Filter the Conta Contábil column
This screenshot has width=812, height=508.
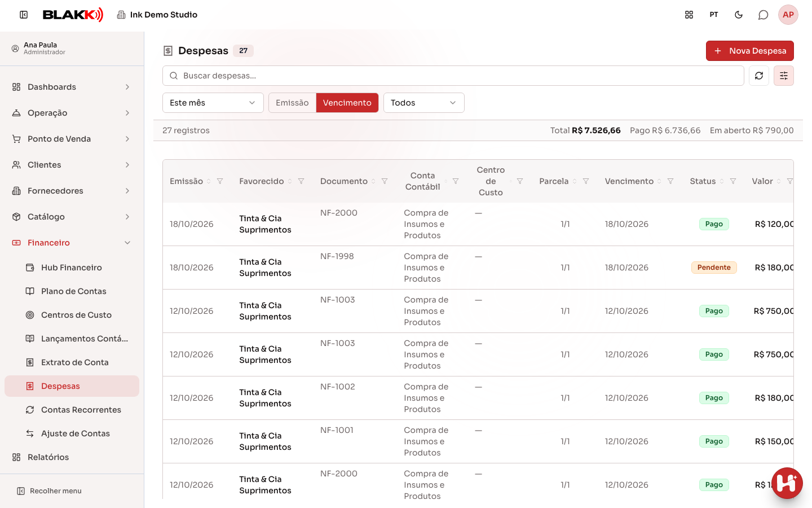pos(456,181)
